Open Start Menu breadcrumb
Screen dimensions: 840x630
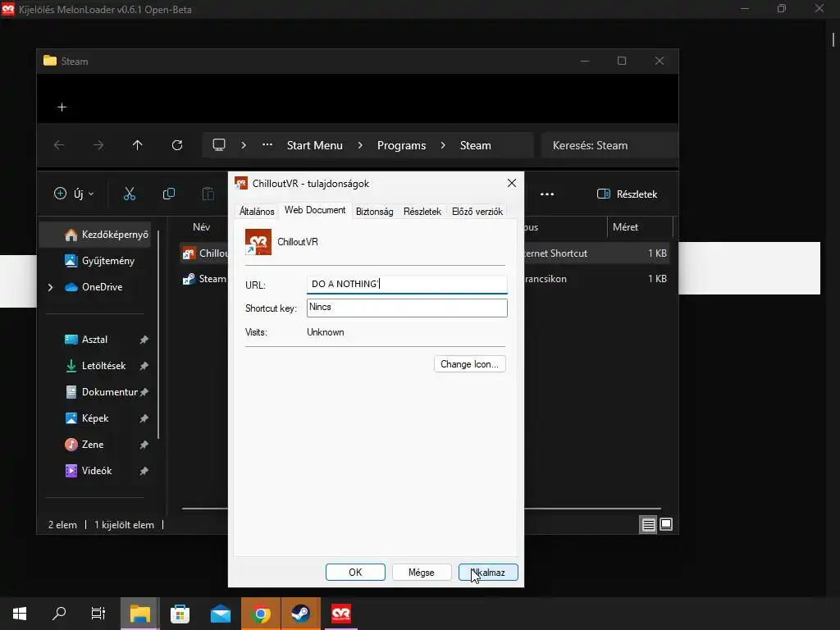coord(314,145)
